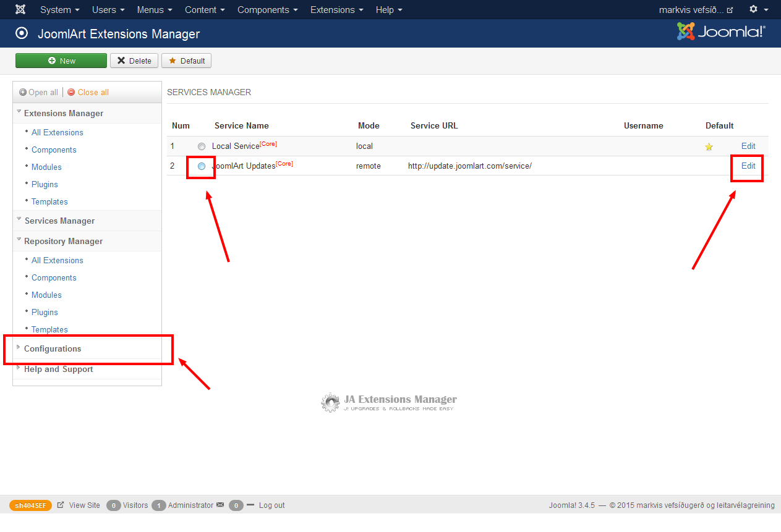Click the 'remote' mode cell
The image size is (781, 532).
point(369,166)
